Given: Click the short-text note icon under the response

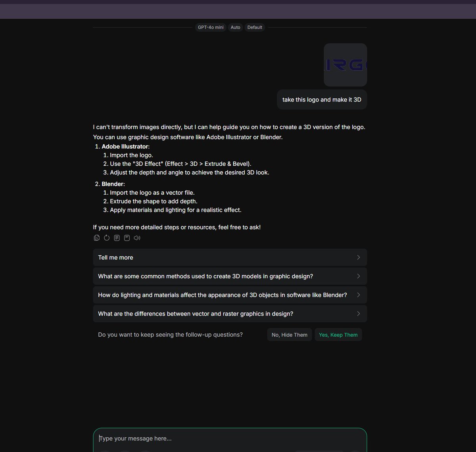Looking at the screenshot, I should click(x=127, y=238).
